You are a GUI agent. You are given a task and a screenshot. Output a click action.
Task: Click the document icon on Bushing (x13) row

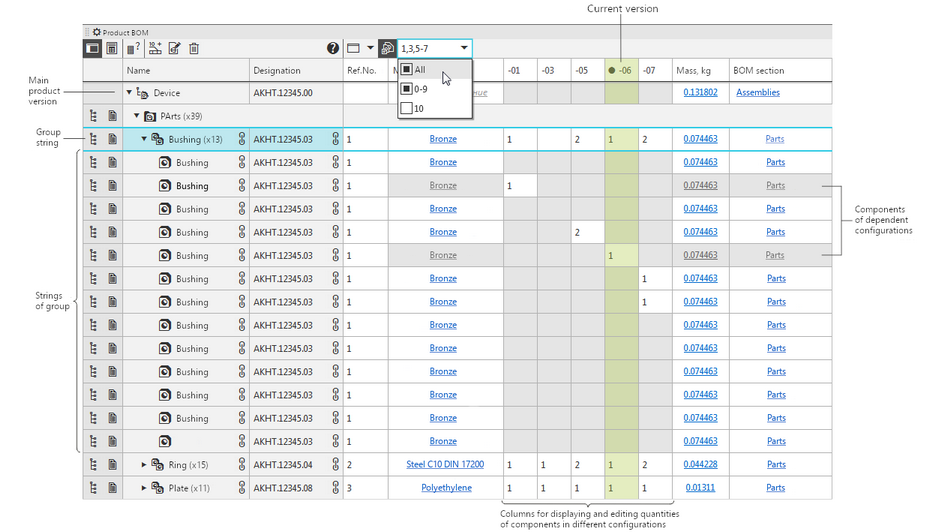coord(112,139)
